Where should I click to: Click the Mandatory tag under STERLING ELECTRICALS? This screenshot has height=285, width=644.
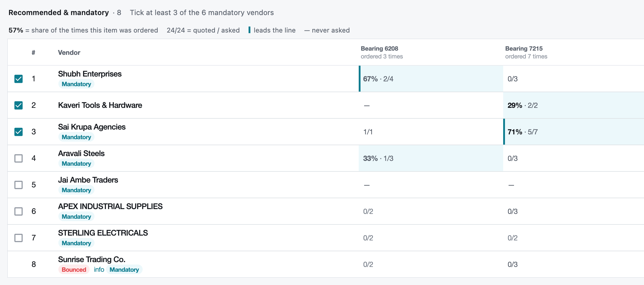click(x=76, y=243)
